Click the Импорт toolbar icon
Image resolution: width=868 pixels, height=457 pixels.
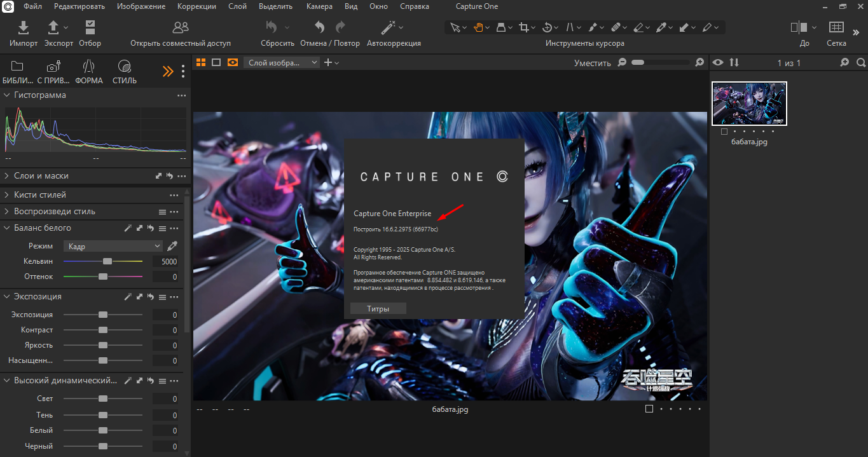point(23,27)
